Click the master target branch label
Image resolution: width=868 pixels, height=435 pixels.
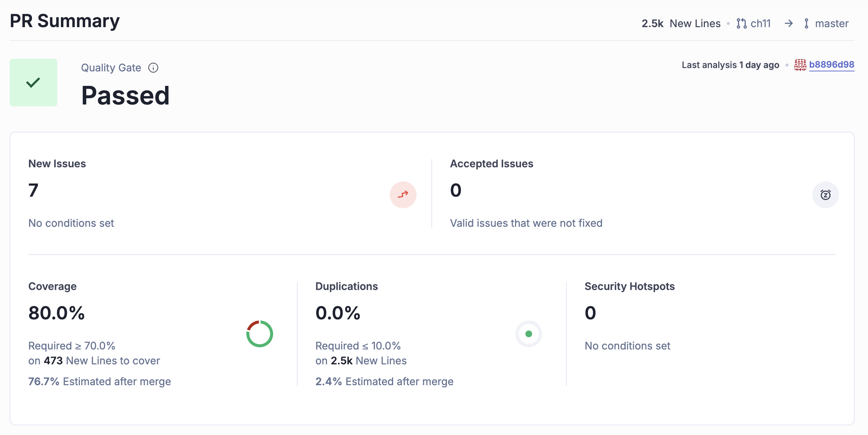(832, 23)
